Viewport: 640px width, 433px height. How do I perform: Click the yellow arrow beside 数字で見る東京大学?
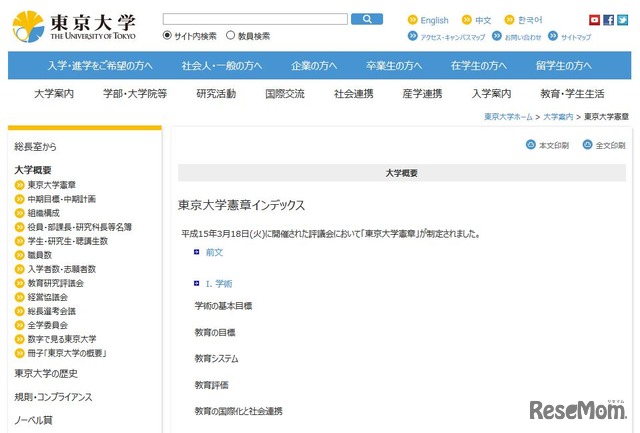tap(20, 339)
